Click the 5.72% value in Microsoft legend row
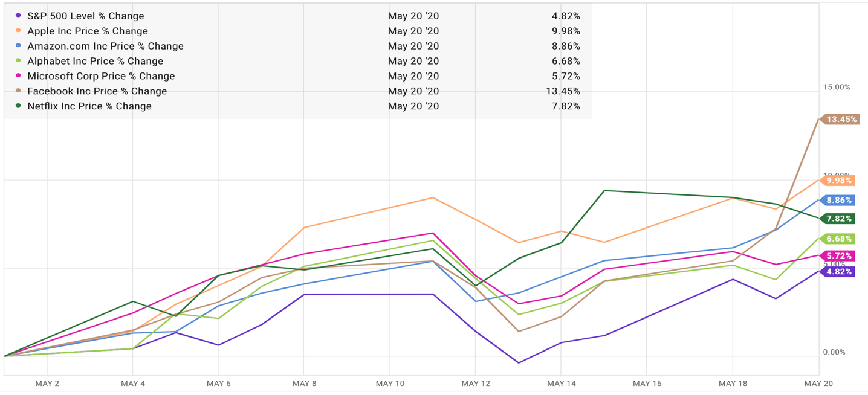Screen dimensions: 868x395 tap(566, 77)
